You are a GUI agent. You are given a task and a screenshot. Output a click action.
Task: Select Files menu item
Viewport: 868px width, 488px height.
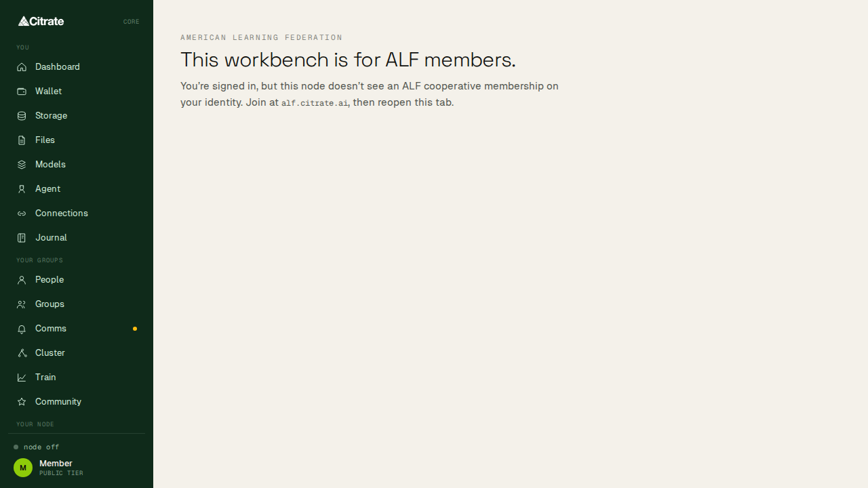77,140
